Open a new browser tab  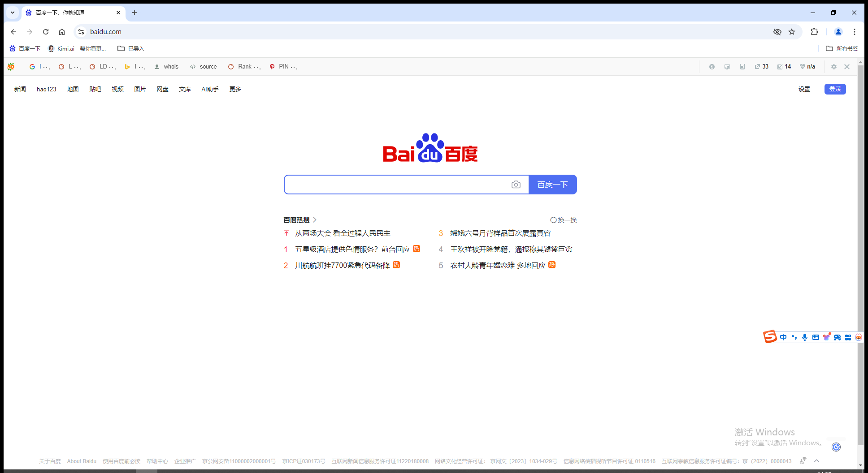(x=135, y=13)
